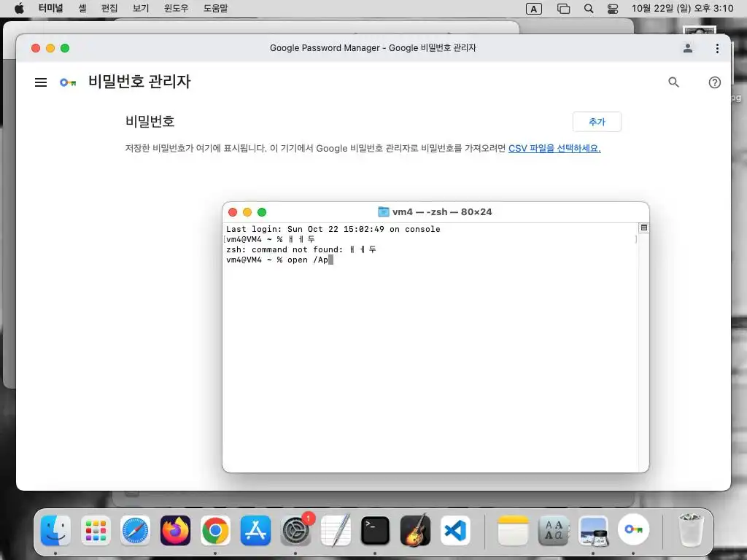Open the Trash in the Dock
Image resolution: width=747 pixels, height=560 pixels.
pos(690,530)
